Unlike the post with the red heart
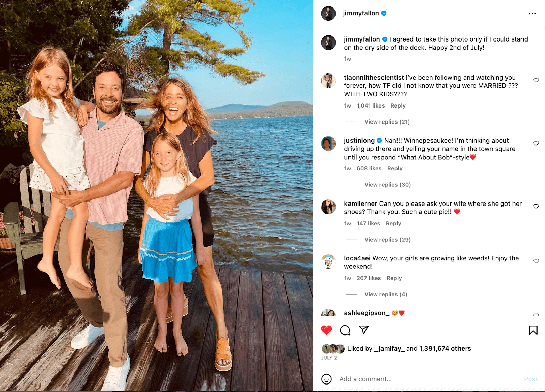 pyautogui.click(x=326, y=330)
